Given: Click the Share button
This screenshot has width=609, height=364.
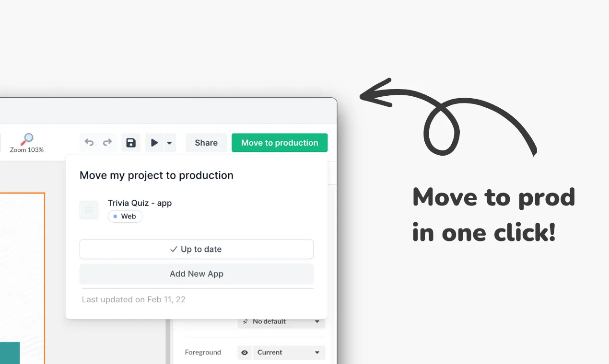Looking at the screenshot, I should (x=206, y=143).
